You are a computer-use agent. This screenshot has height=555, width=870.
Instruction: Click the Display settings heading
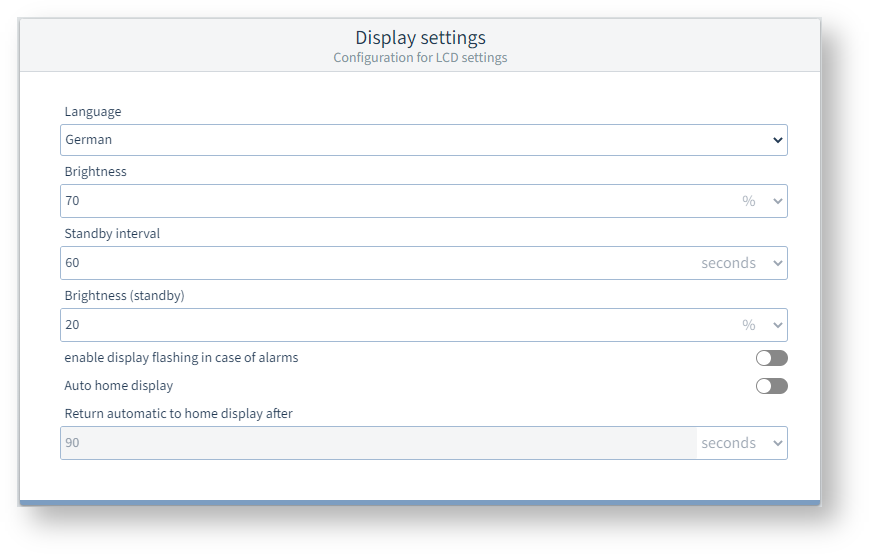tap(420, 38)
